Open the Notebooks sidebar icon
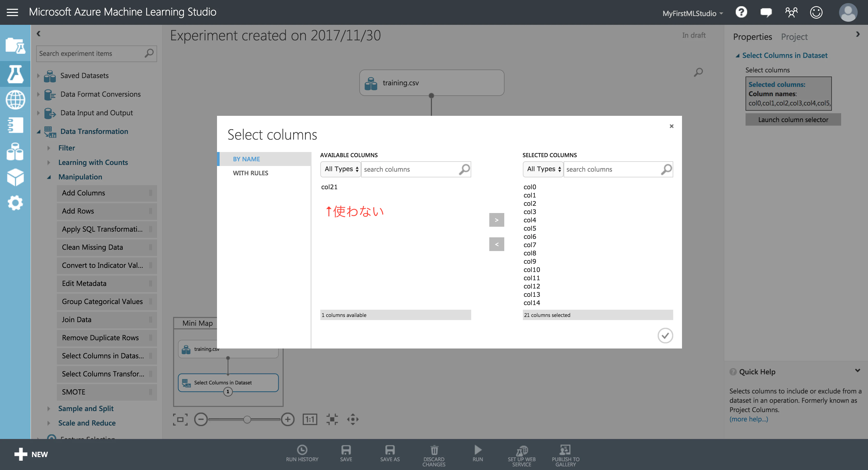The image size is (868, 470). [15, 125]
